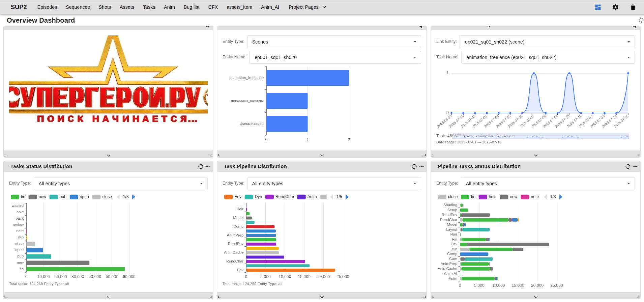Go to previous legend page in Pipeline Tasks Status Distribution
This screenshot has width=644, height=302.
pos(545,197)
